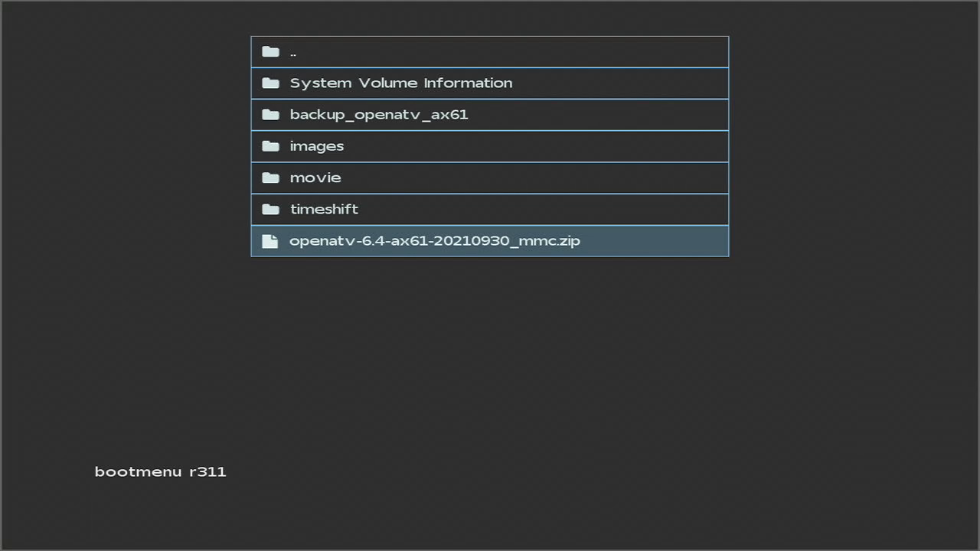Click the empty part of the movie row

pos(536,178)
